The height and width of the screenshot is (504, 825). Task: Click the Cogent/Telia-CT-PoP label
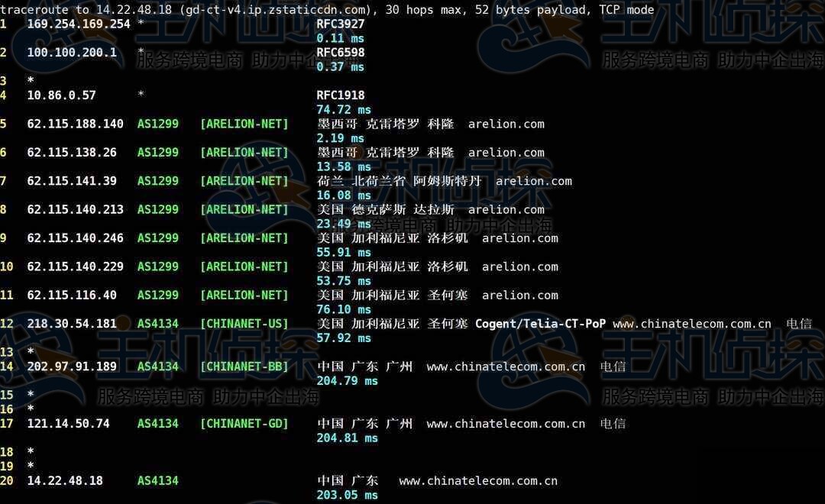click(540, 324)
